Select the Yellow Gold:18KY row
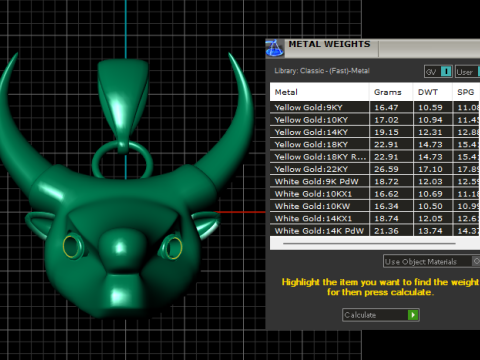Screen dimensions: 480x360 [x=375, y=144]
